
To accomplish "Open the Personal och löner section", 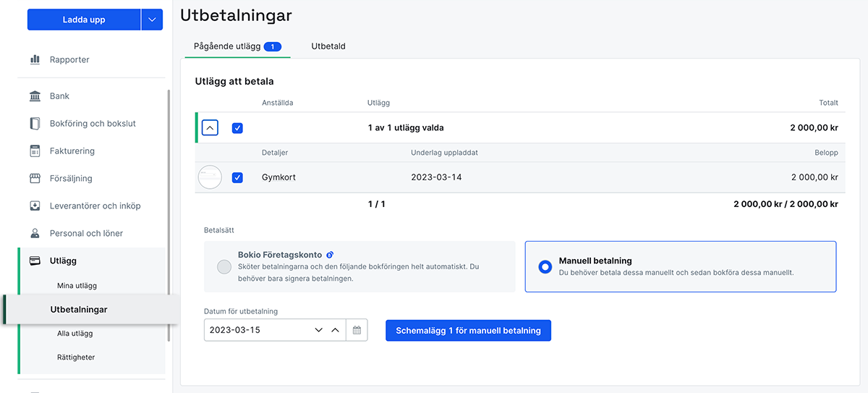I will [86, 233].
